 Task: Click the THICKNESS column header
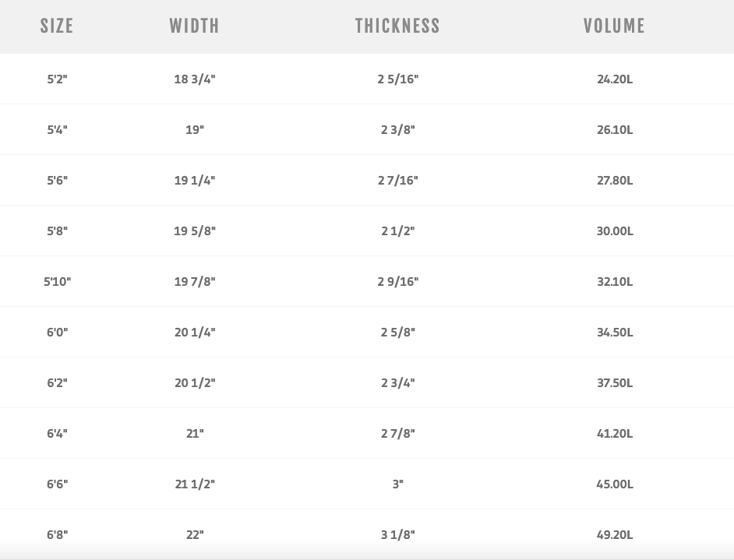click(397, 26)
